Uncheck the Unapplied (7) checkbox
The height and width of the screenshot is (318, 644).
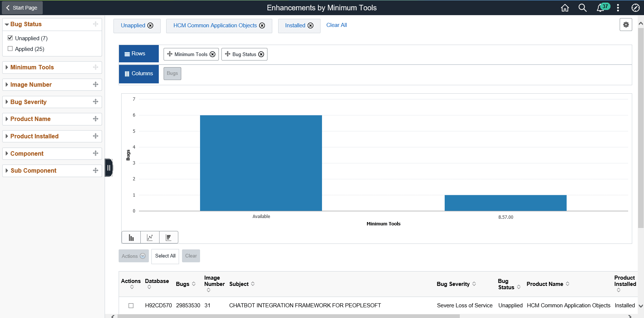pyautogui.click(x=10, y=38)
